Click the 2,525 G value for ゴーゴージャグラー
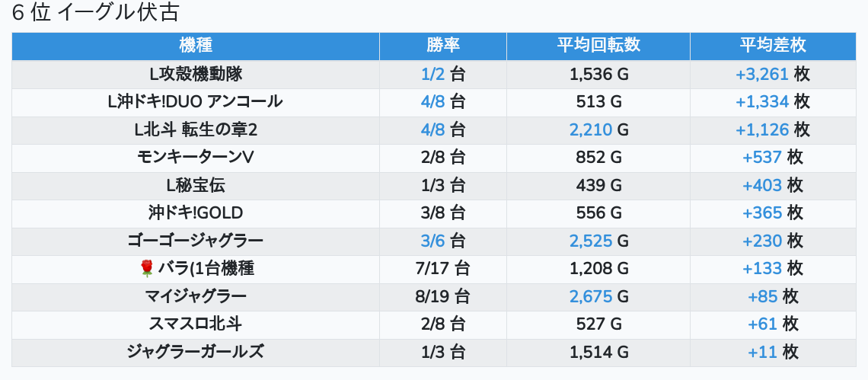The image size is (868, 380). [x=598, y=241]
